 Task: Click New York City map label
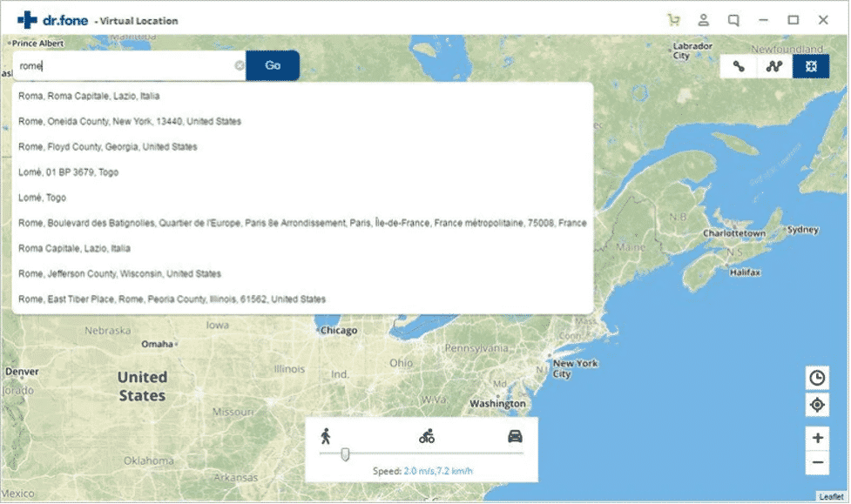click(575, 368)
